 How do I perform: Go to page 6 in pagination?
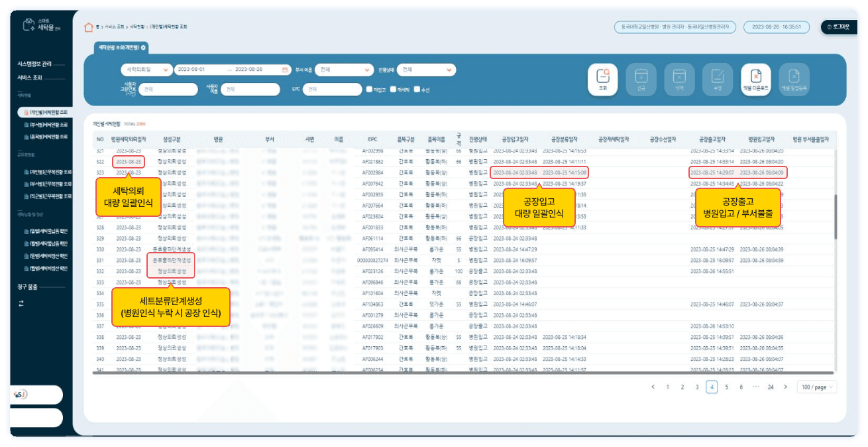(741, 387)
